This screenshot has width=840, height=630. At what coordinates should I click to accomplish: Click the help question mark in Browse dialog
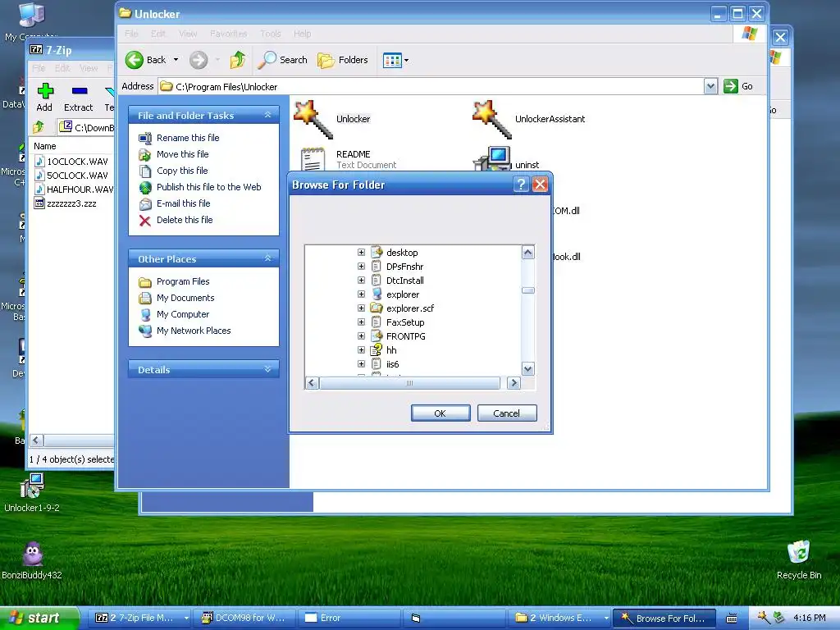521,185
